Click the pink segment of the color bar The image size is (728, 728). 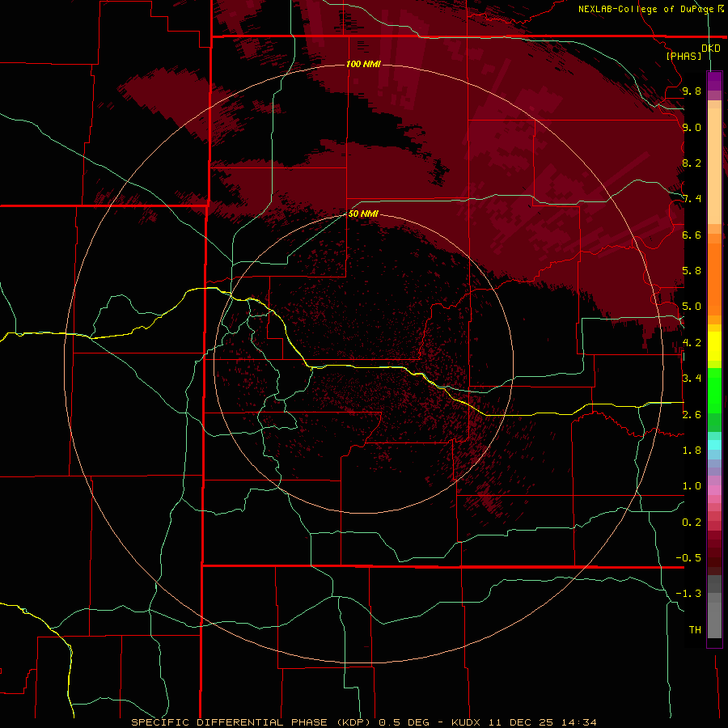point(714,490)
